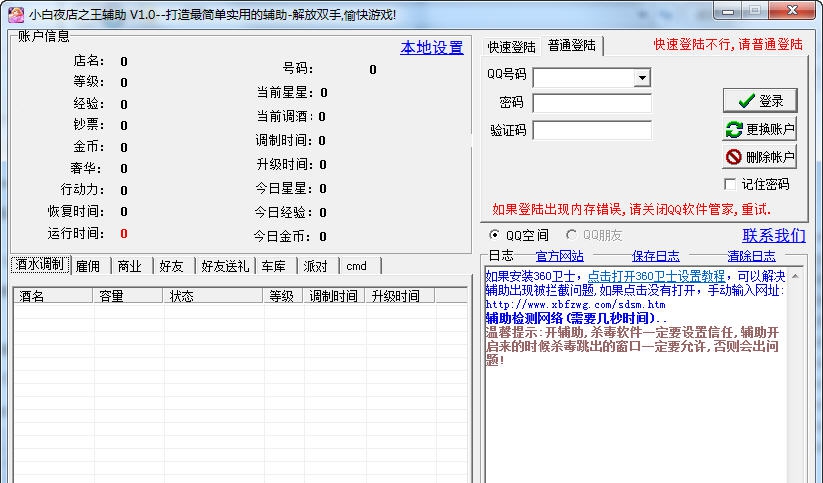This screenshot has height=483, width=823.
Task: Click the app icon in title bar
Action: (x=15, y=14)
